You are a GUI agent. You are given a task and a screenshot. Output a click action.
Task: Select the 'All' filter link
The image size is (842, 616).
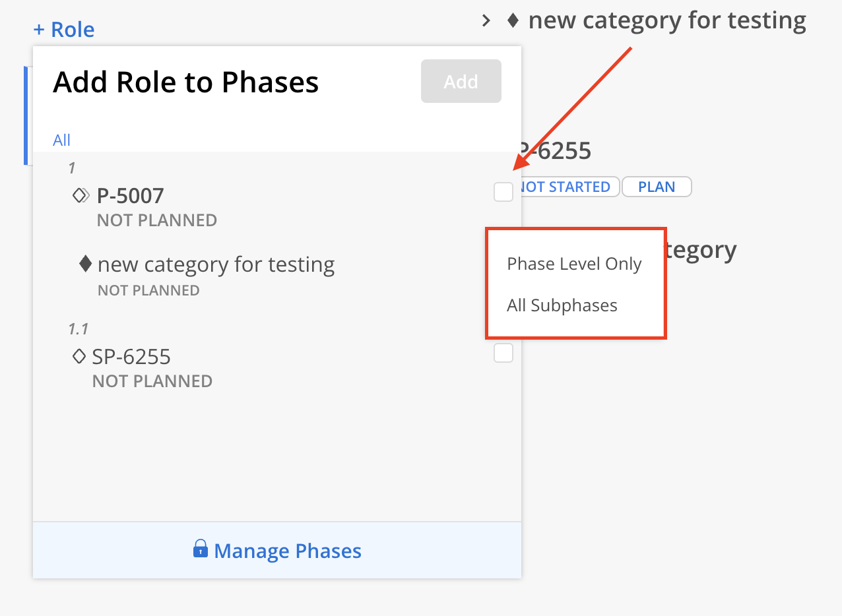click(62, 140)
